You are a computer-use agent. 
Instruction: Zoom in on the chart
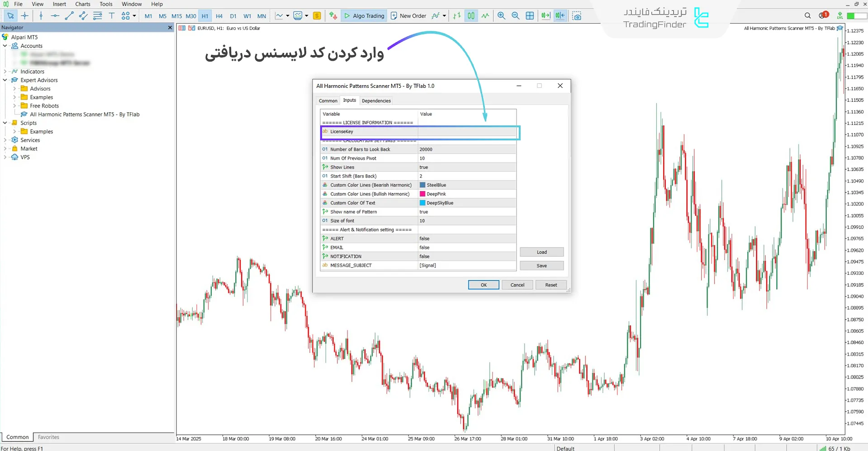[501, 15]
